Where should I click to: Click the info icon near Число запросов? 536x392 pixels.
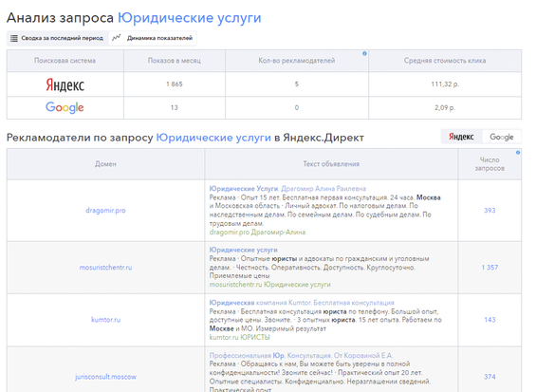(x=518, y=153)
